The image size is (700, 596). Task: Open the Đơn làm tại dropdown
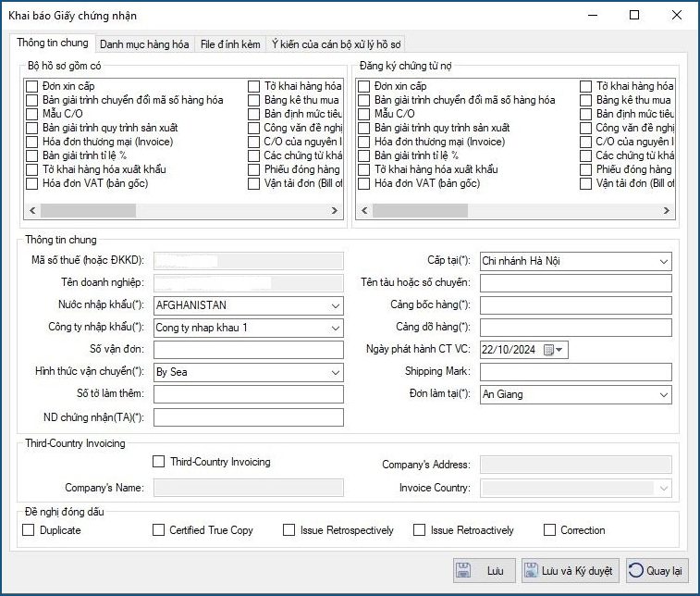[x=664, y=395]
